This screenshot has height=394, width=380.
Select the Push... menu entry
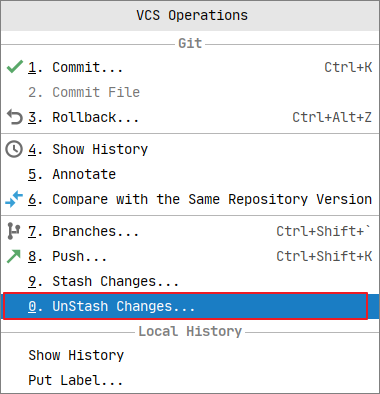[190, 256]
